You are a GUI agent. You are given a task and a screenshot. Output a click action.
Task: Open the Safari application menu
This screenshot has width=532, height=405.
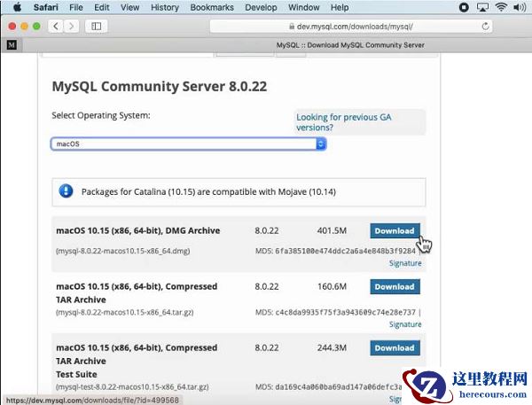click(46, 7)
